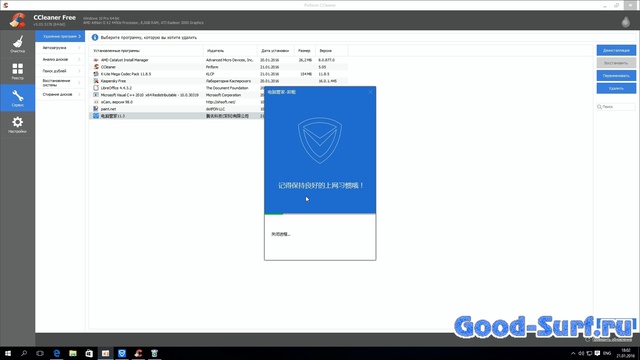
Task: Click Advanced Micro Devices publisher cell
Action: (229, 60)
